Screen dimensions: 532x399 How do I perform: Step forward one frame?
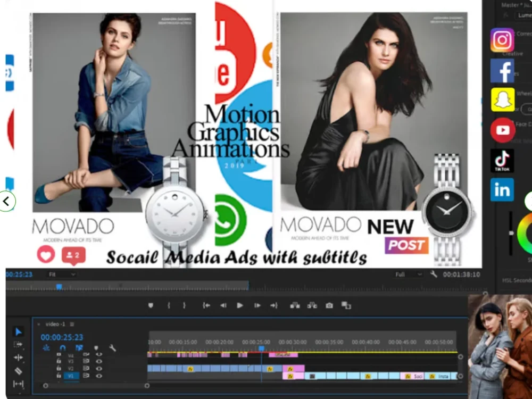tap(257, 305)
